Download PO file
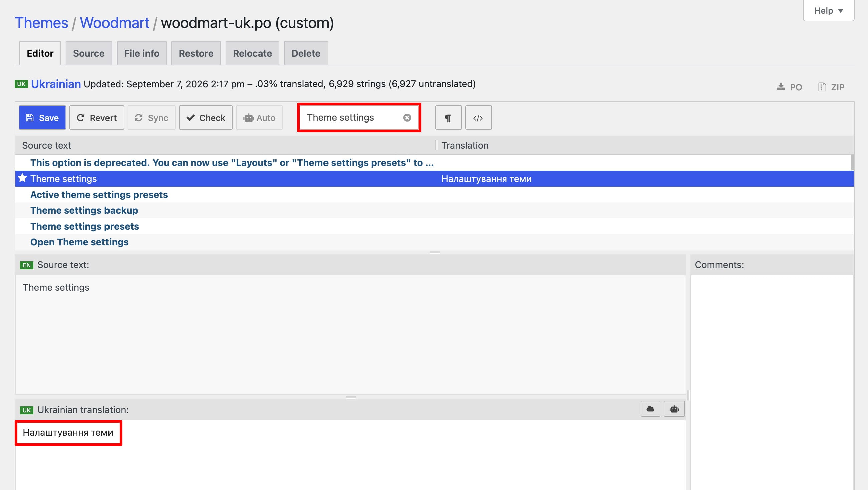868x490 pixels. (789, 87)
